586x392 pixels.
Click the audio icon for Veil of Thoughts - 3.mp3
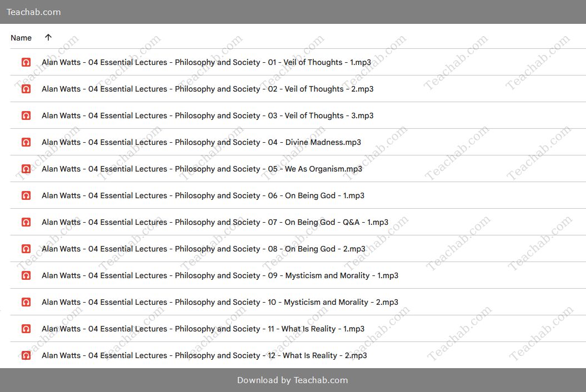point(26,115)
